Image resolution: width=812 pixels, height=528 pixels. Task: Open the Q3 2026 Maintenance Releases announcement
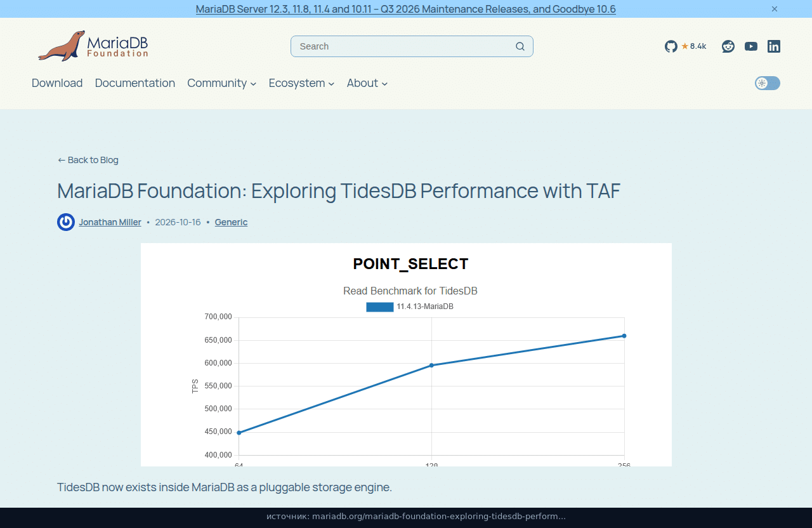(x=406, y=9)
